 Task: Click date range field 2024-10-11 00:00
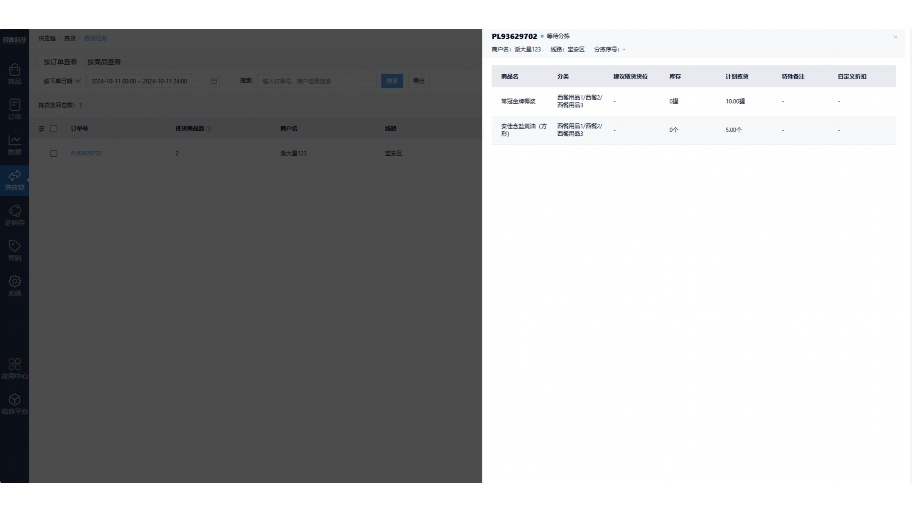tap(152, 81)
